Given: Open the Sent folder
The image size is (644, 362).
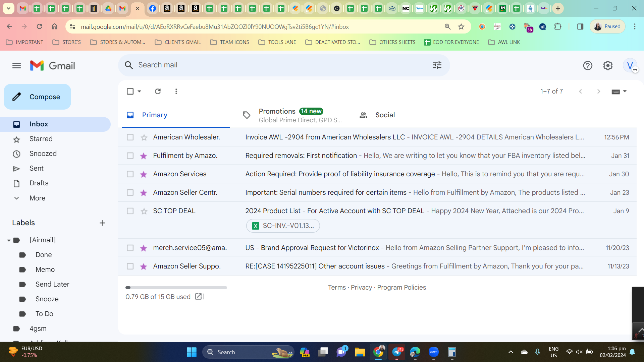Looking at the screenshot, I should (37, 168).
